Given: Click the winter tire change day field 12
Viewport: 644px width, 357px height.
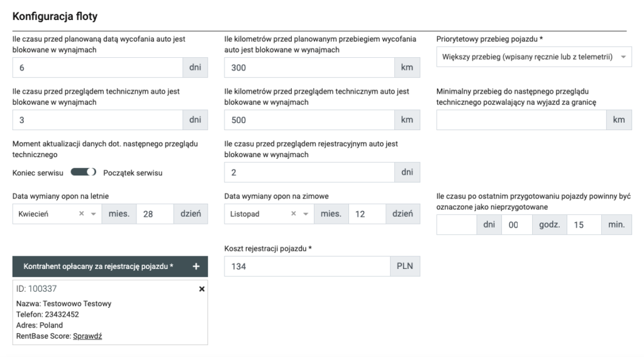Looking at the screenshot, I should (367, 214).
